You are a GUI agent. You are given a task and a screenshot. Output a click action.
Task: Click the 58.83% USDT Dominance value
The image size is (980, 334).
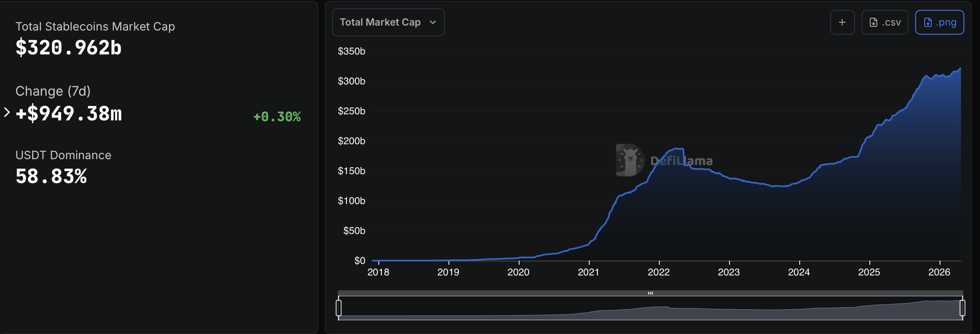pos(51,176)
